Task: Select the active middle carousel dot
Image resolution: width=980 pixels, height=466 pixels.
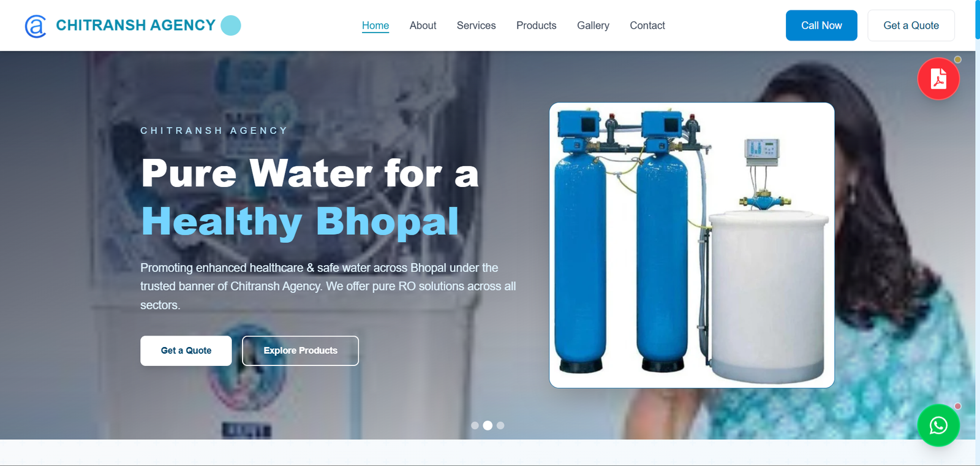Action: 488,426
